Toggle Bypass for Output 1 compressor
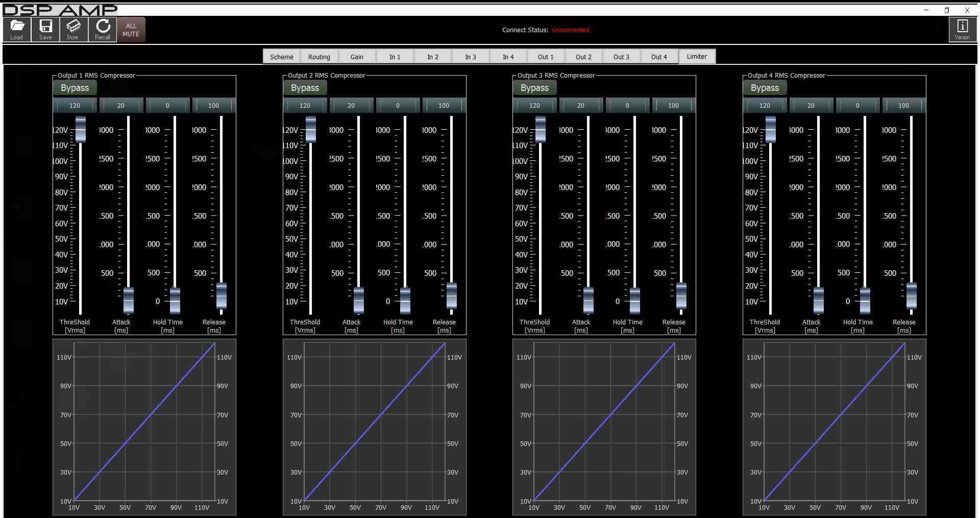This screenshot has height=518, width=980. coord(75,88)
